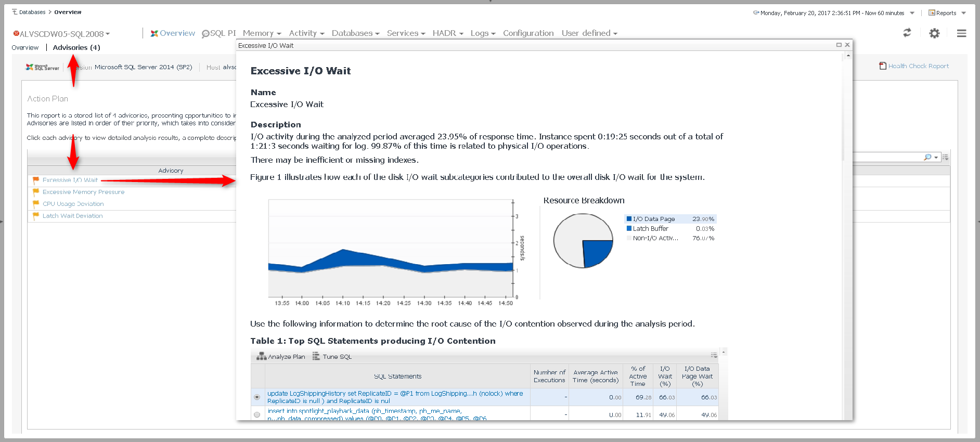Click the I/O Data Page legend swatch
This screenshot has width=980, height=442.
click(629, 219)
